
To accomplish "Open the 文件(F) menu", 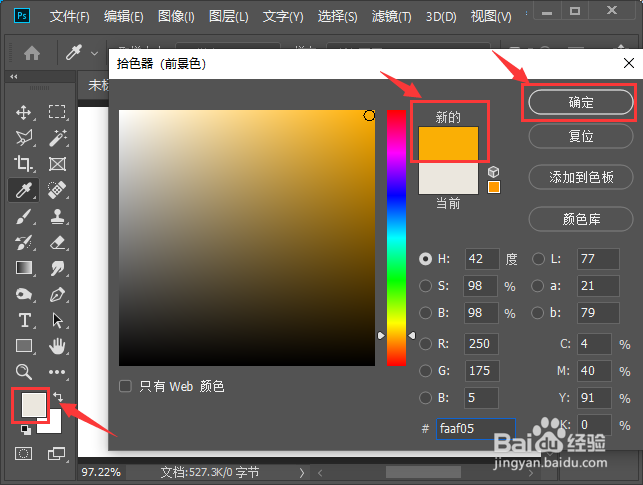I will [x=69, y=17].
